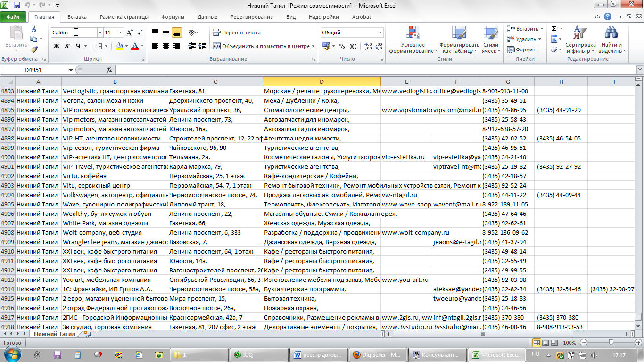Click the Cut scissors icon

pyautogui.click(x=34, y=29)
